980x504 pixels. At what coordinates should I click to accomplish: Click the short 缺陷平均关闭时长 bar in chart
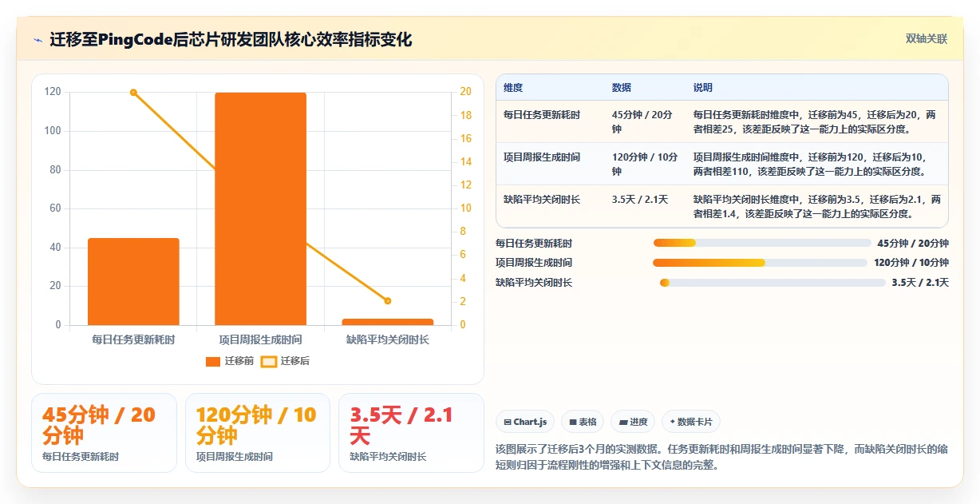pyautogui.click(x=388, y=322)
